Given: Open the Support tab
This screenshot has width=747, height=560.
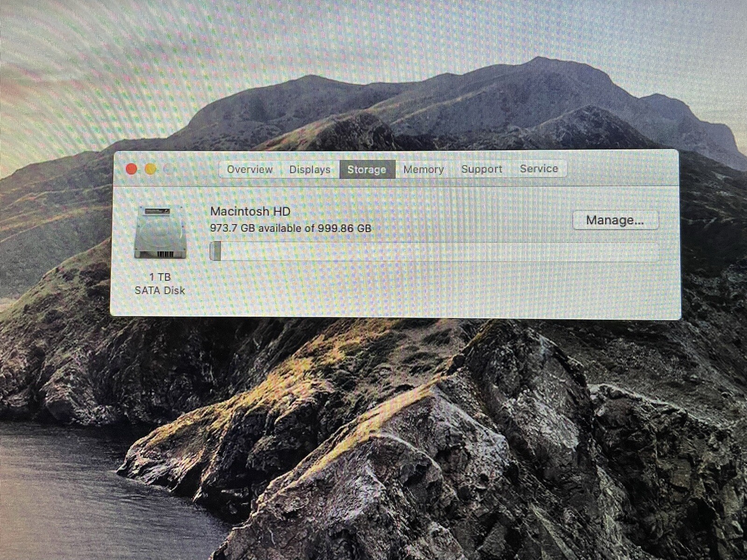Looking at the screenshot, I should 482,169.
